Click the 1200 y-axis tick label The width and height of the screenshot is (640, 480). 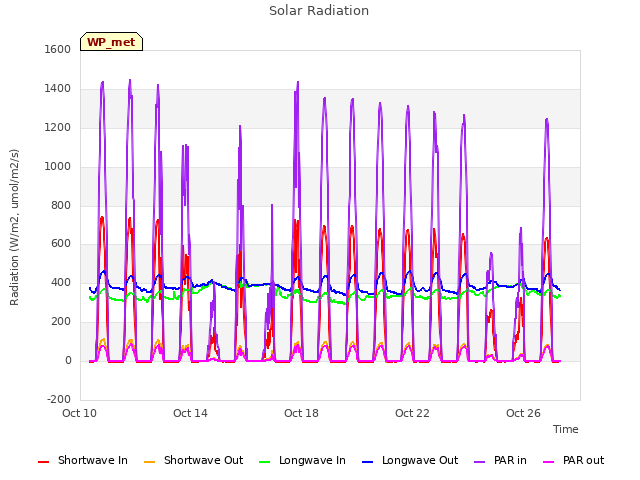pos(58,128)
